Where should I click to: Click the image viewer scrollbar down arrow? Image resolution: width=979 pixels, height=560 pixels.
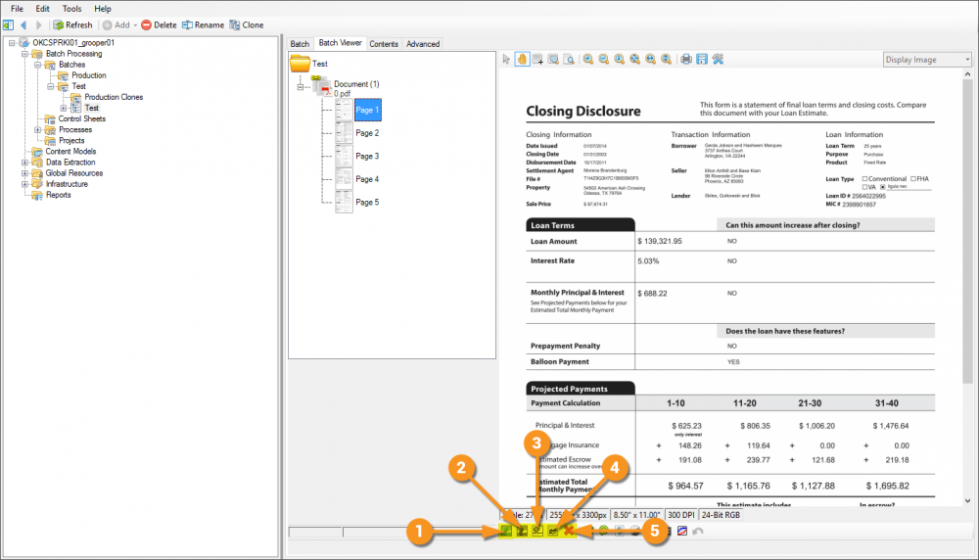click(x=968, y=500)
